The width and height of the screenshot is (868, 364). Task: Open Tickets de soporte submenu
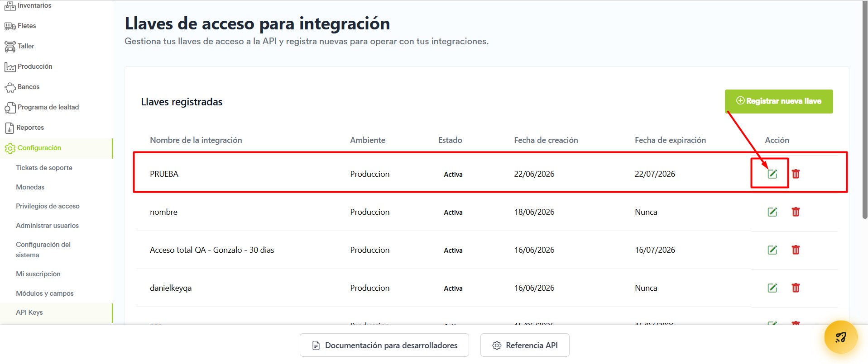44,168
